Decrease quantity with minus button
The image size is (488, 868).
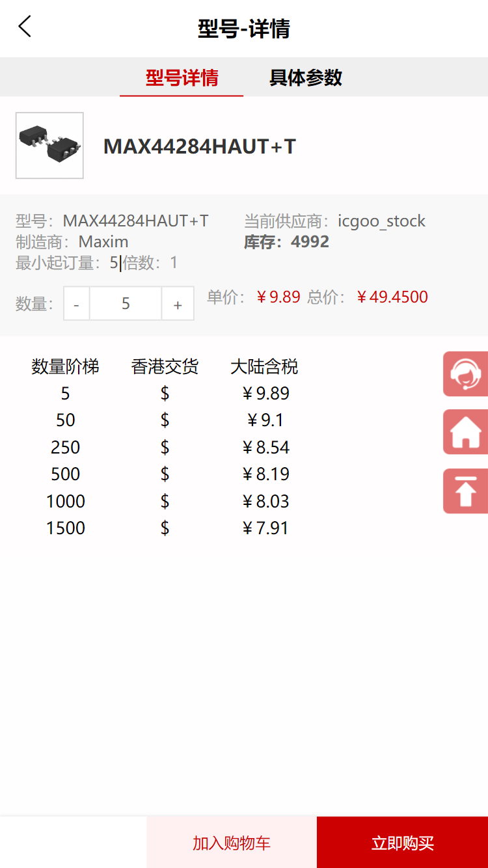pos(77,304)
